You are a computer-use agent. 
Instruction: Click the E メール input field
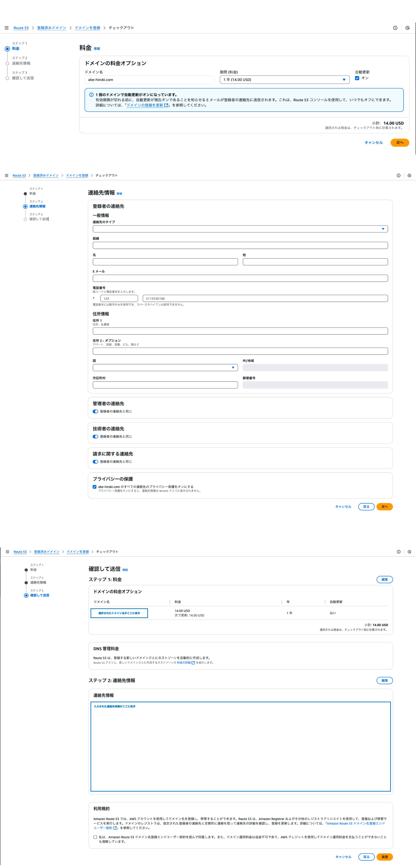tap(240, 278)
